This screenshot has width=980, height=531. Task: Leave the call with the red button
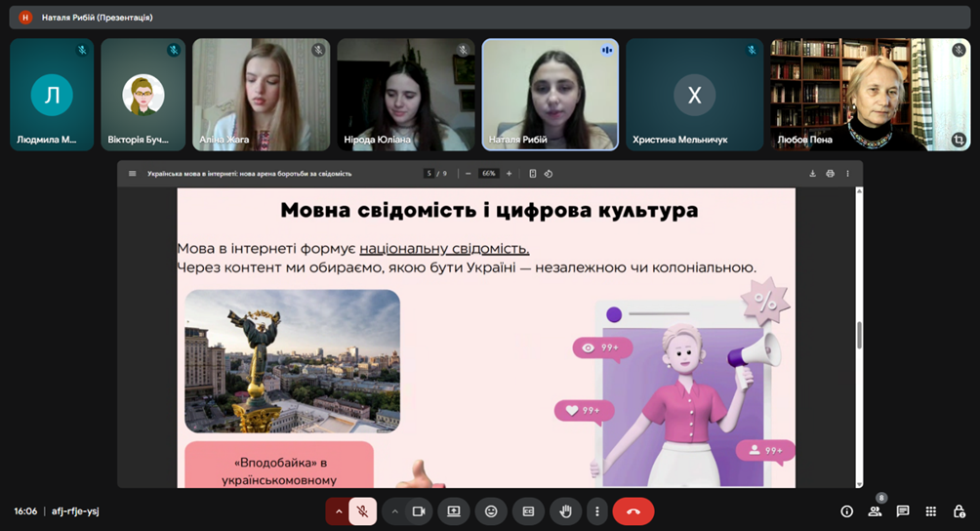(x=633, y=511)
